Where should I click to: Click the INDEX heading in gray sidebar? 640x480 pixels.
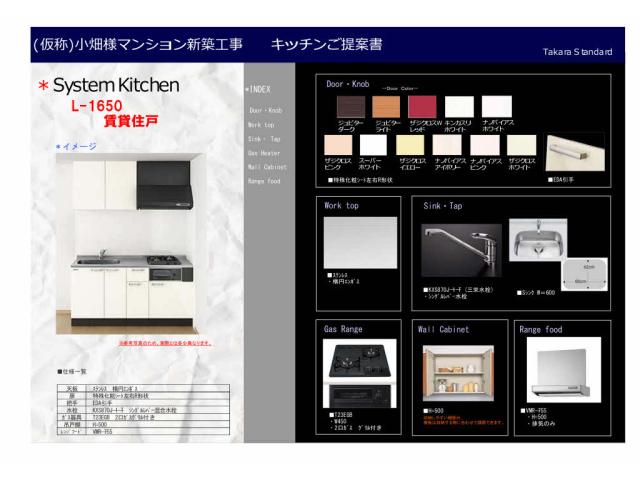(x=258, y=89)
